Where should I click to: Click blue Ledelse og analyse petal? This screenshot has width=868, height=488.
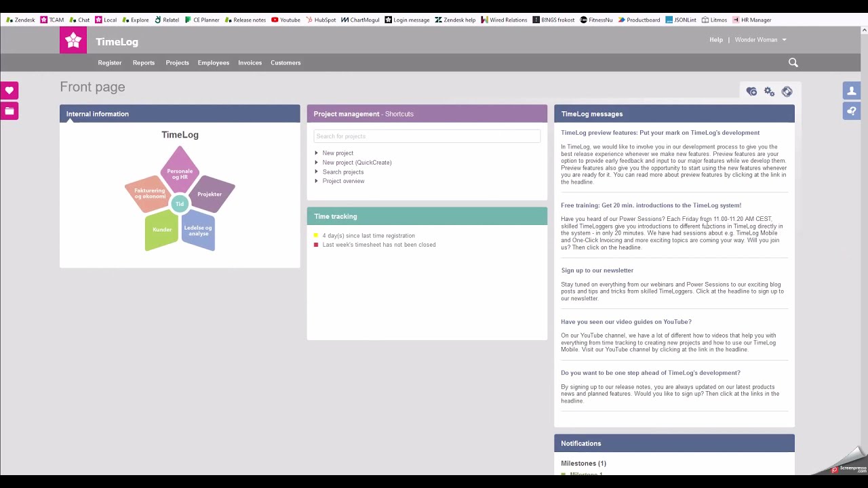198,230
